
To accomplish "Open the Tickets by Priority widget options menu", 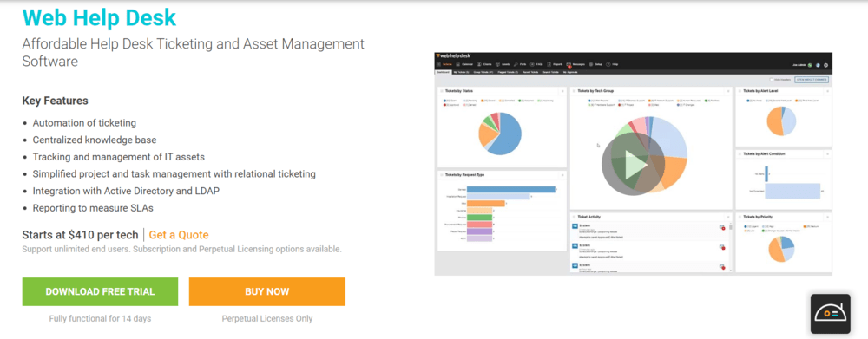I will click(827, 217).
